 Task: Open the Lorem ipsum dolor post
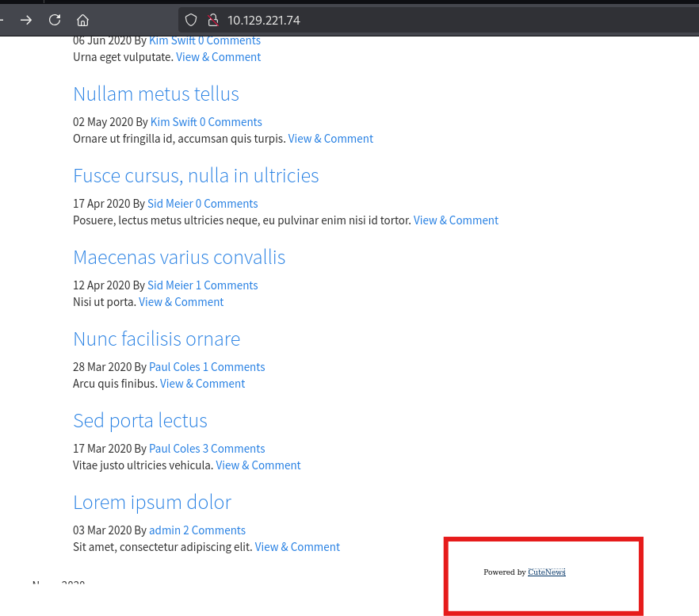pos(152,503)
